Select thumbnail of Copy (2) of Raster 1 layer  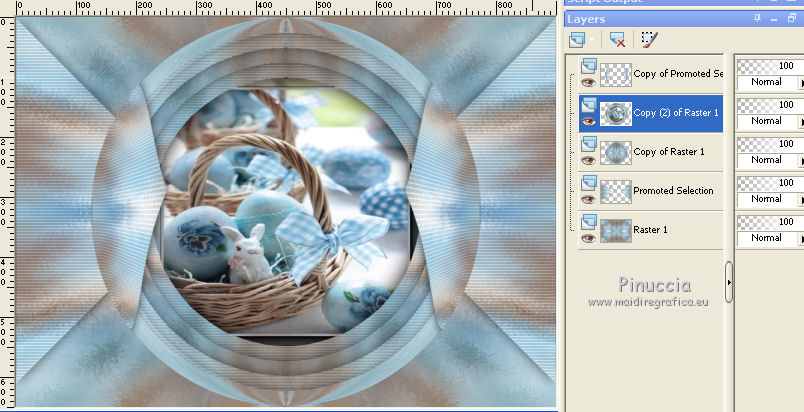615,113
